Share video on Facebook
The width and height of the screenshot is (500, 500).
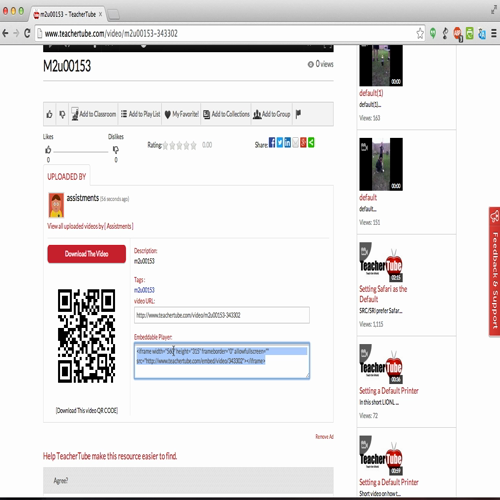[x=272, y=143]
